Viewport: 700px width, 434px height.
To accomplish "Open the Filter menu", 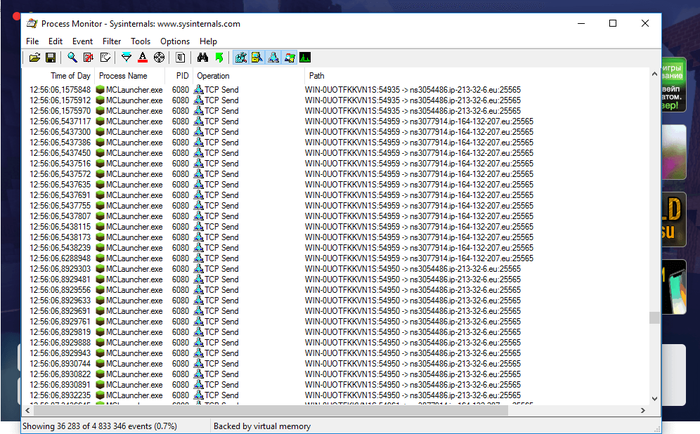I will coord(112,41).
